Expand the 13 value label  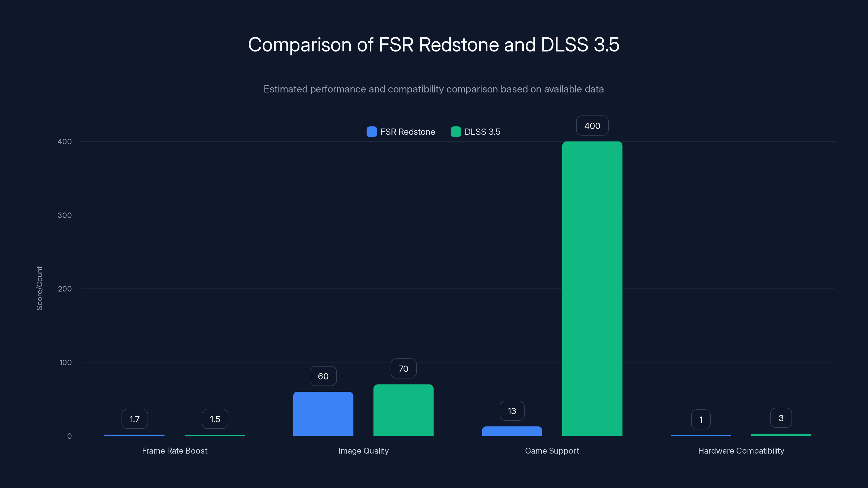click(512, 410)
